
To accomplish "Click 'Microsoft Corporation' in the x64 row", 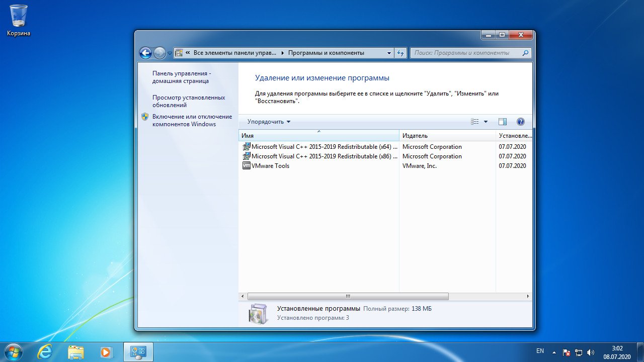I will tap(432, 147).
